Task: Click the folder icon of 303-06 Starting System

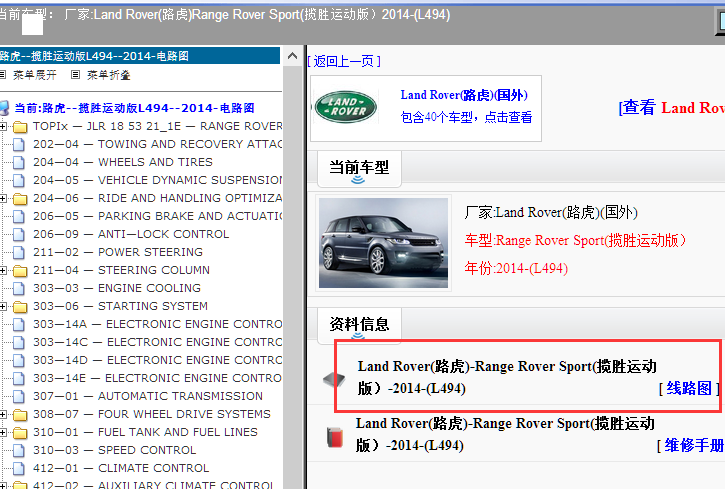Action: coord(20,306)
